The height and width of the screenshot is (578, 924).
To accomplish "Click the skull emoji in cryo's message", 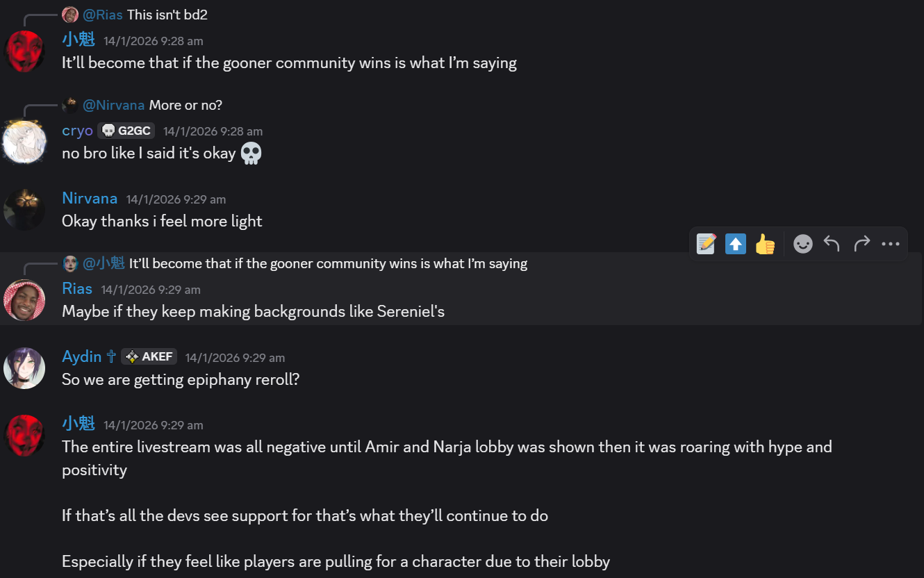I will click(x=251, y=154).
